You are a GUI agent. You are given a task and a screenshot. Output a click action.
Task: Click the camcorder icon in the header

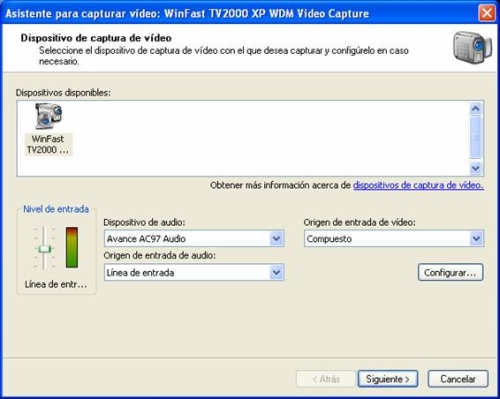point(472,47)
